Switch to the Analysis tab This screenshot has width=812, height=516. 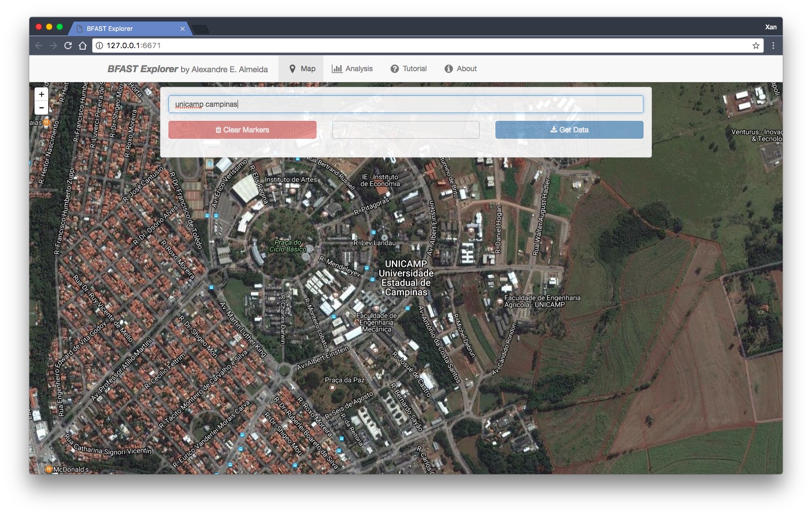[352, 69]
